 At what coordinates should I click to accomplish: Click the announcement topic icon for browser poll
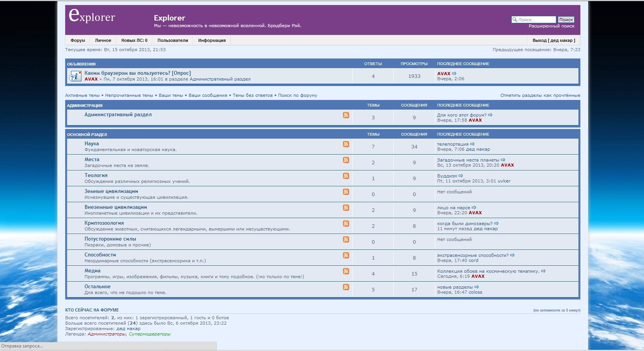(x=75, y=76)
